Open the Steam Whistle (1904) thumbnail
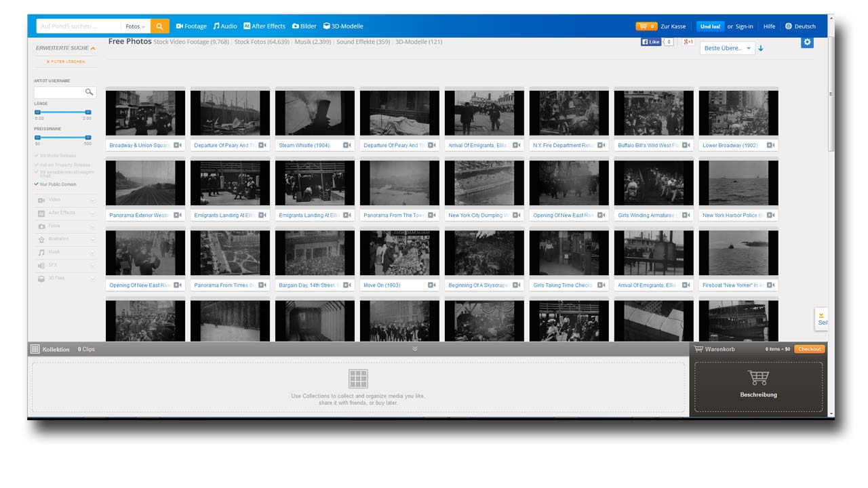 [315, 113]
